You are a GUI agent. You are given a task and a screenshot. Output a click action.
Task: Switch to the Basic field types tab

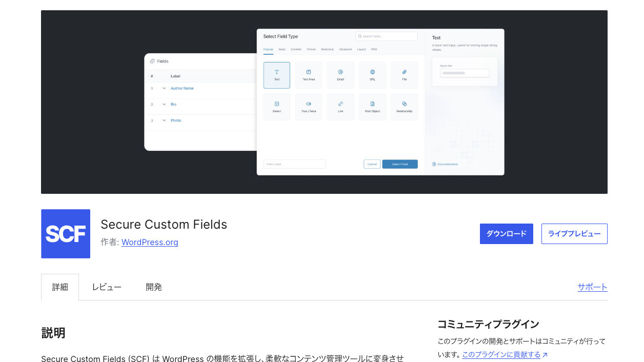click(282, 49)
